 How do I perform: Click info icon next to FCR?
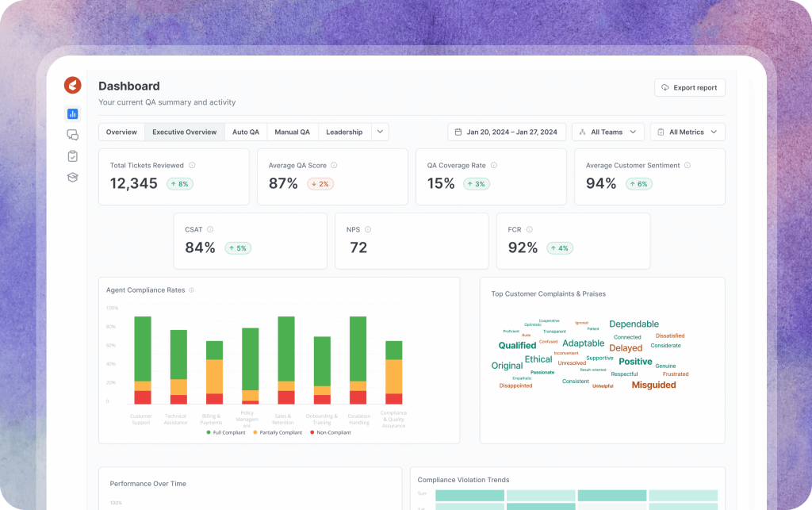pyautogui.click(x=529, y=229)
